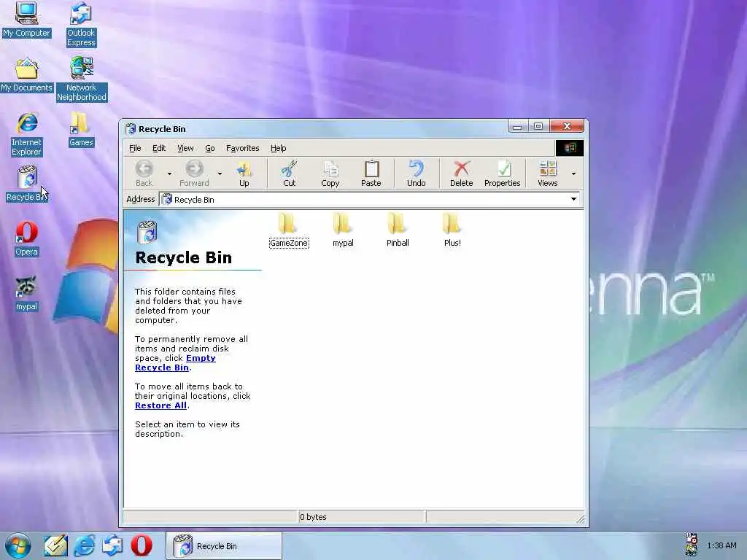Open the Forward history dropdown arrow

tap(220, 174)
